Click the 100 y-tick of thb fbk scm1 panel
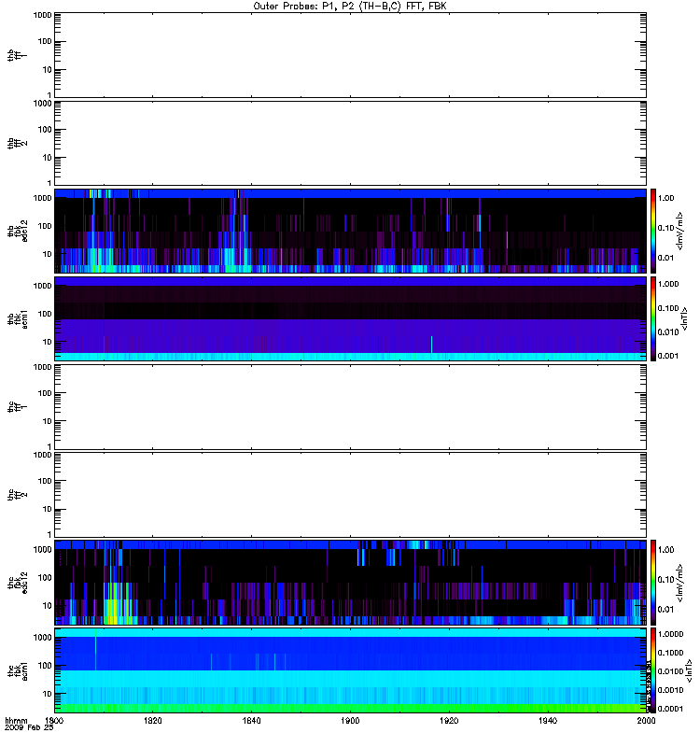The image size is (700, 747). click(44, 314)
